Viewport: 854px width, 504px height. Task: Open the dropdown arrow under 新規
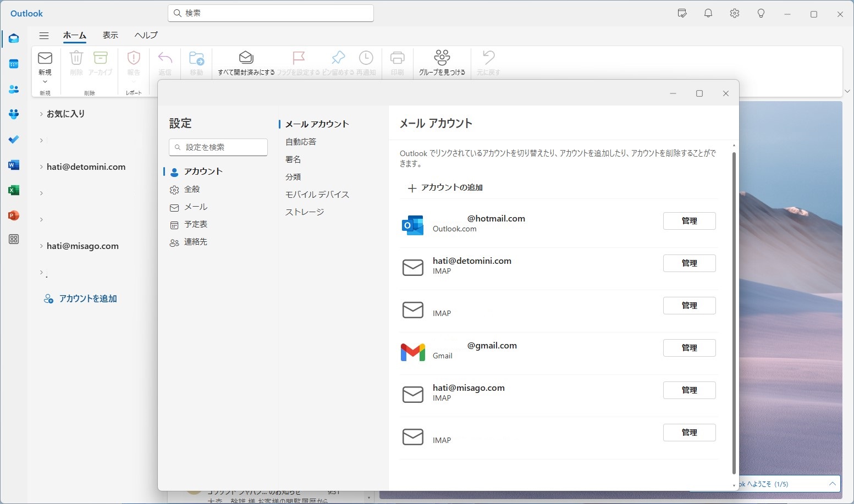click(x=45, y=81)
